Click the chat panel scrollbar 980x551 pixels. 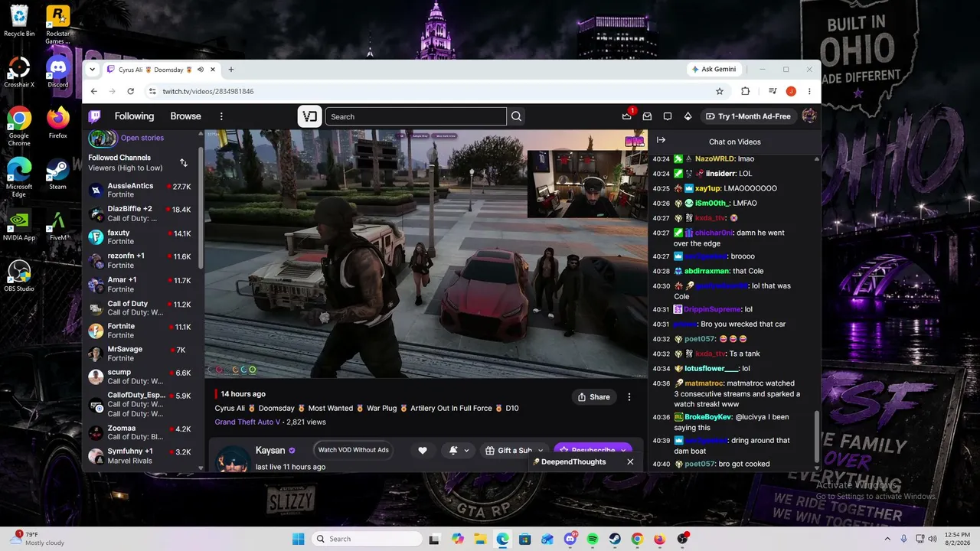tap(816, 436)
